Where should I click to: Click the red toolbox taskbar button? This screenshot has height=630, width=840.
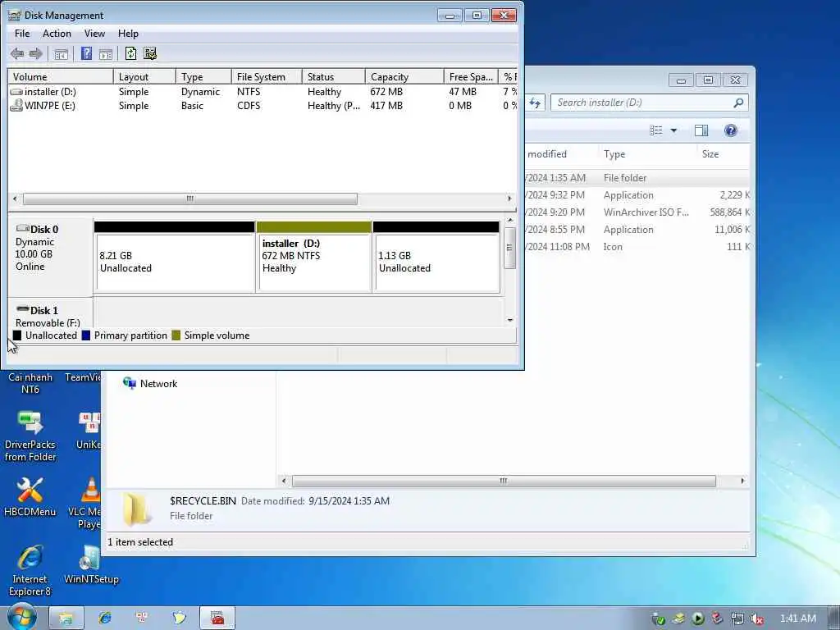click(x=217, y=619)
